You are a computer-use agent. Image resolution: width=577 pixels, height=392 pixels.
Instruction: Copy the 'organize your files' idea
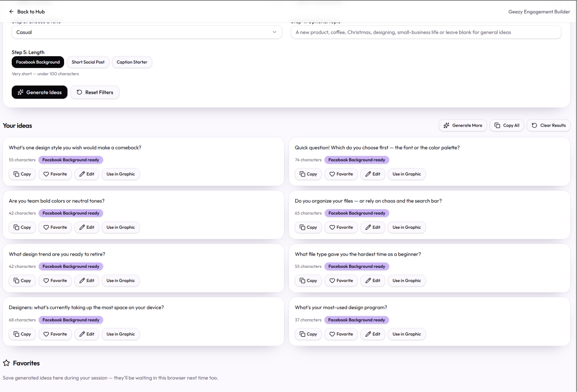[x=308, y=227]
